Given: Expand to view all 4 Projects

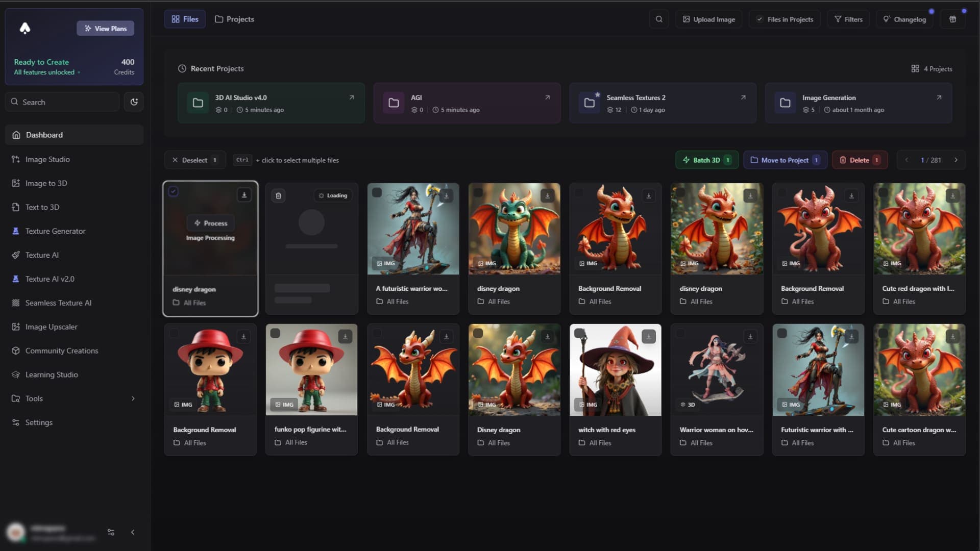Looking at the screenshot, I should tap(932, 68).
